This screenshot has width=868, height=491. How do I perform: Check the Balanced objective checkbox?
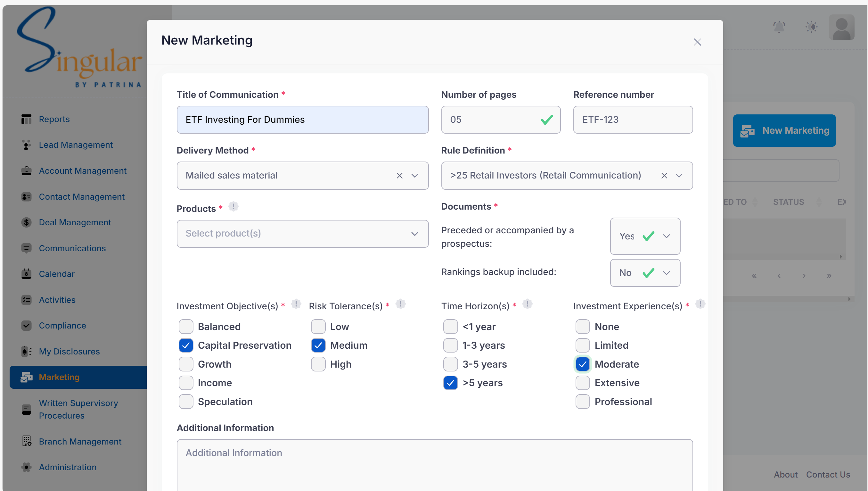[186, 327]
